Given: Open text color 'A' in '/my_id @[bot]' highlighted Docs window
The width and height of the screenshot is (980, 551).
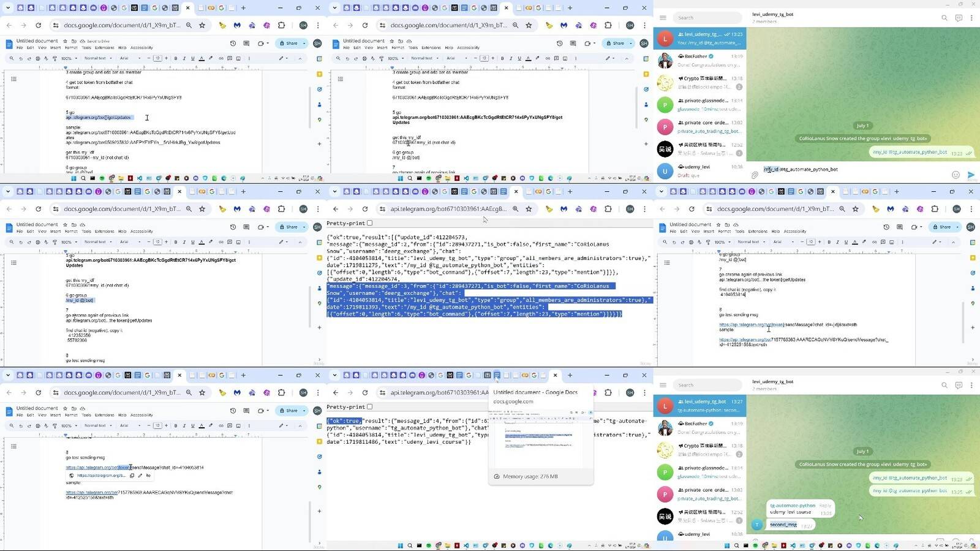Looking at the screenshot, I should (x=202, y=242).
